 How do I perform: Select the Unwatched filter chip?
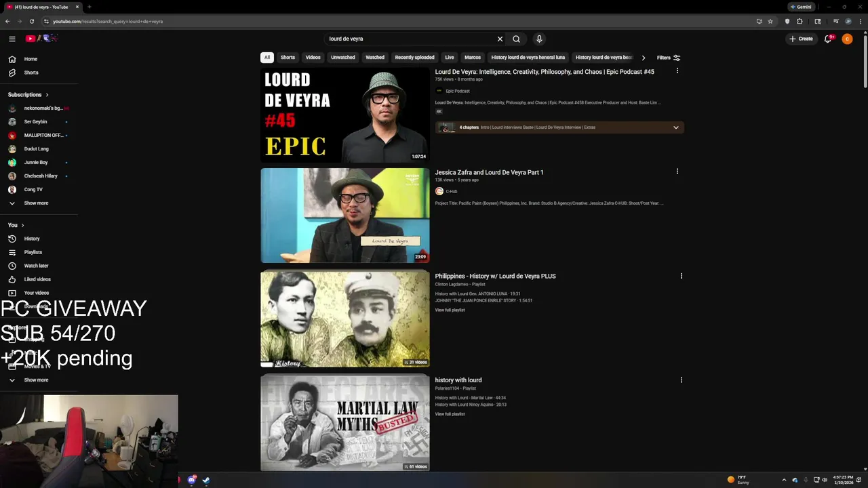click(x=342, y=58)
